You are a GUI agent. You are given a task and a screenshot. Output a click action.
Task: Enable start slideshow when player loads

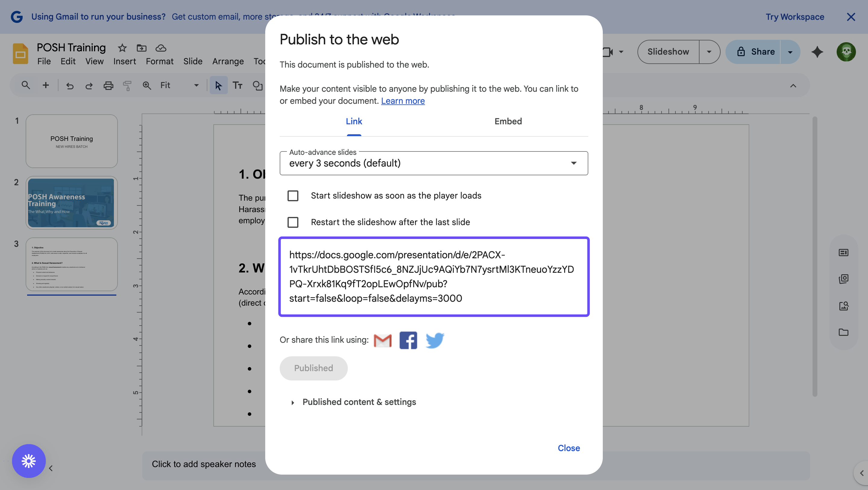(293, 196)
